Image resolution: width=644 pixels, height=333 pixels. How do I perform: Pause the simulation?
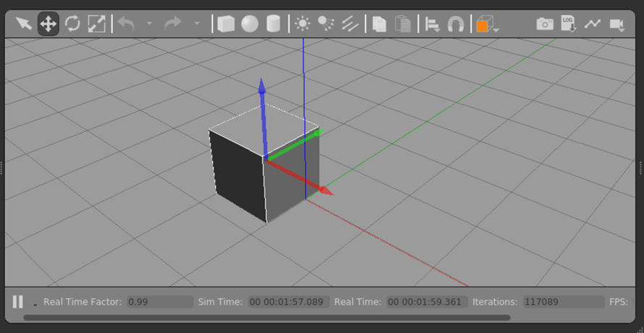pyautogui.click(x=17, y=302)
